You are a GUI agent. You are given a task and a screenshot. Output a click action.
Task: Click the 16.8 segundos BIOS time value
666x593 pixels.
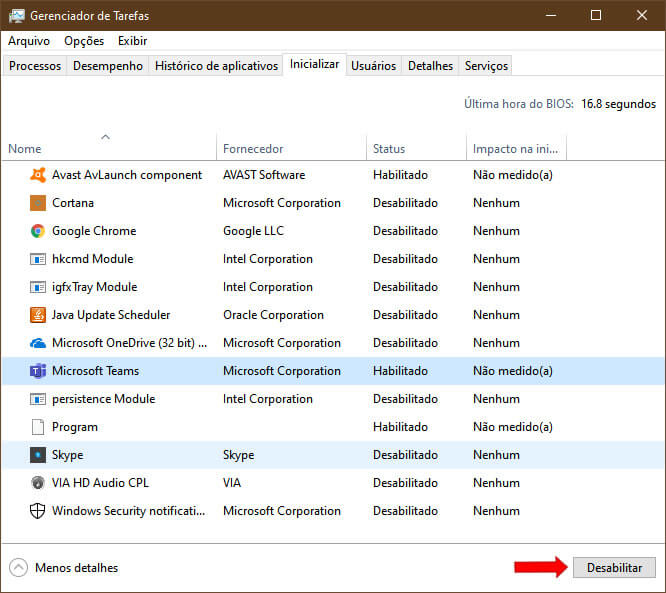coord(618,104)
